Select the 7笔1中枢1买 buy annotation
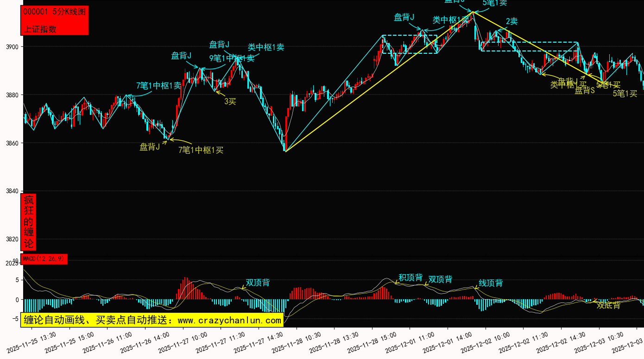This screenshot has width=644, height=359. [201, 150]
